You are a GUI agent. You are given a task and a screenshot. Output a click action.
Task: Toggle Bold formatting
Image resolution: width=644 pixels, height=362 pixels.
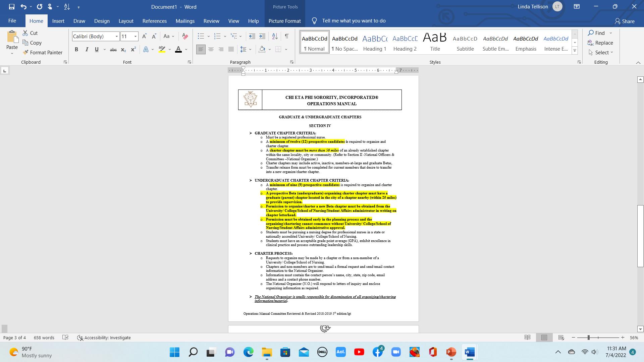click(x=76, y=50)
